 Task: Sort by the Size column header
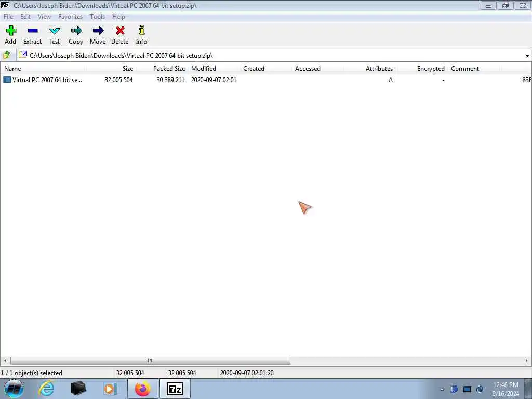(111, 68)
